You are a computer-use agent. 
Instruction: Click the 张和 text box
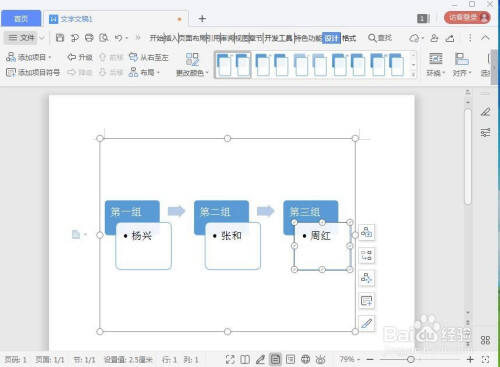pyautogui.click(x=233, y=246)
